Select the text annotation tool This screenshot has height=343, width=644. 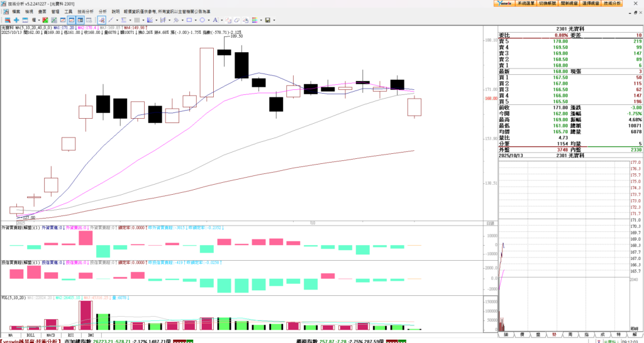pos(215,20)
